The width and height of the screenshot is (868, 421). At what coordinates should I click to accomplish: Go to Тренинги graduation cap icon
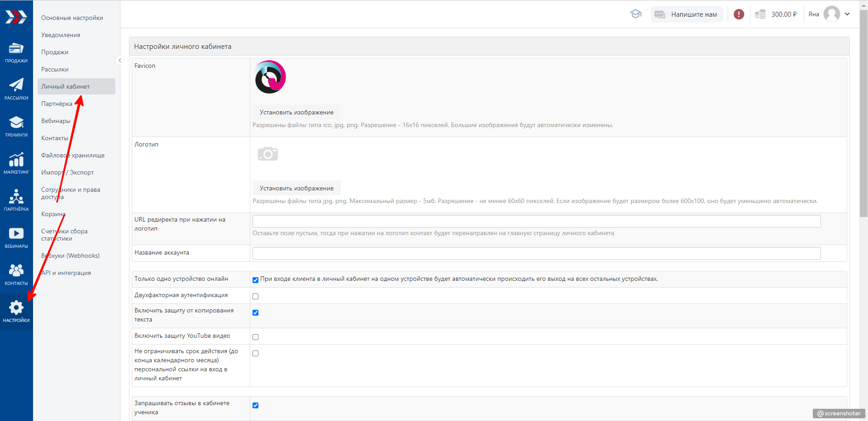[16, 126]
